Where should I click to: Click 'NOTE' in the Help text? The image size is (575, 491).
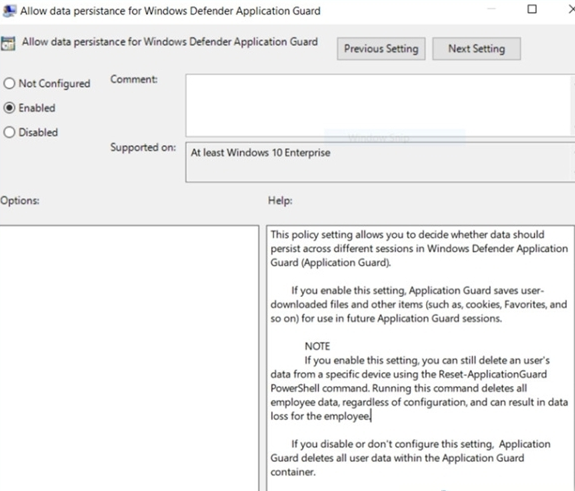point(317,346)
